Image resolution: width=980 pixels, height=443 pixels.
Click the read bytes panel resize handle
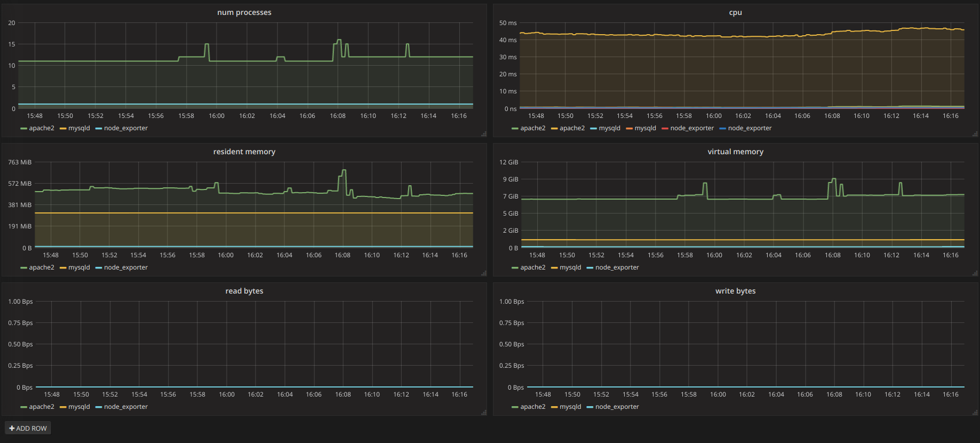(x=484, y=413)
